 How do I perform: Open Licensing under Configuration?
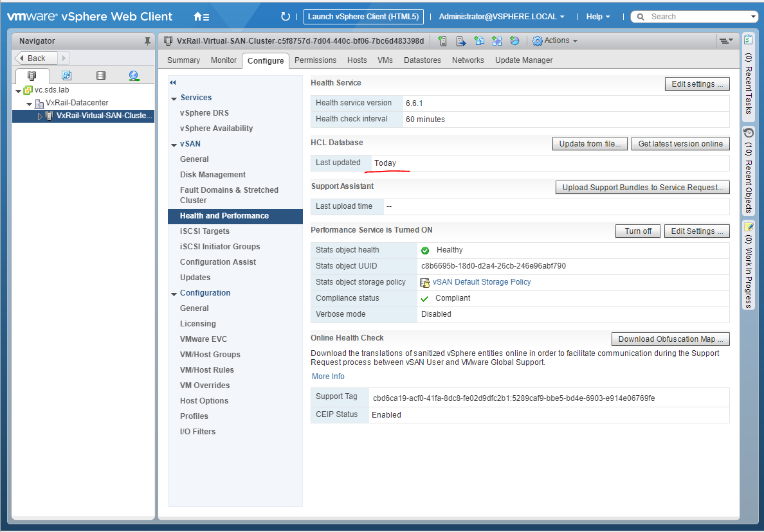point(198,324)
